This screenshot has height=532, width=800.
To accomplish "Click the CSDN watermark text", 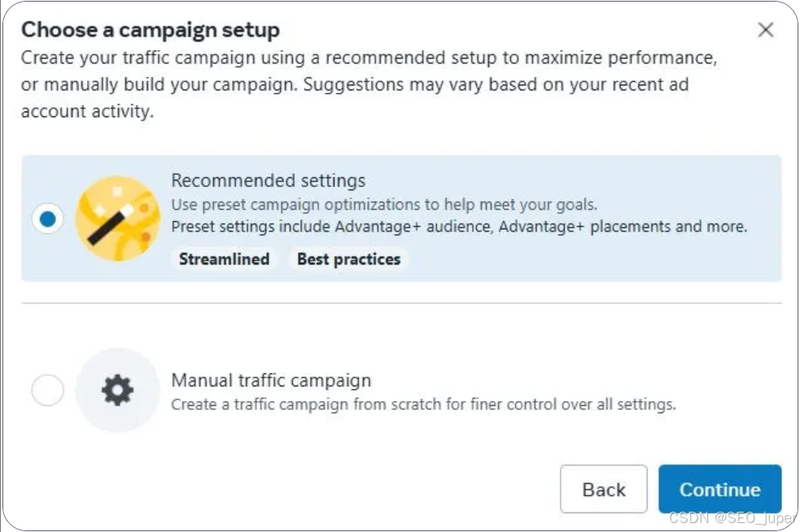I will click(x=731, y=517).
